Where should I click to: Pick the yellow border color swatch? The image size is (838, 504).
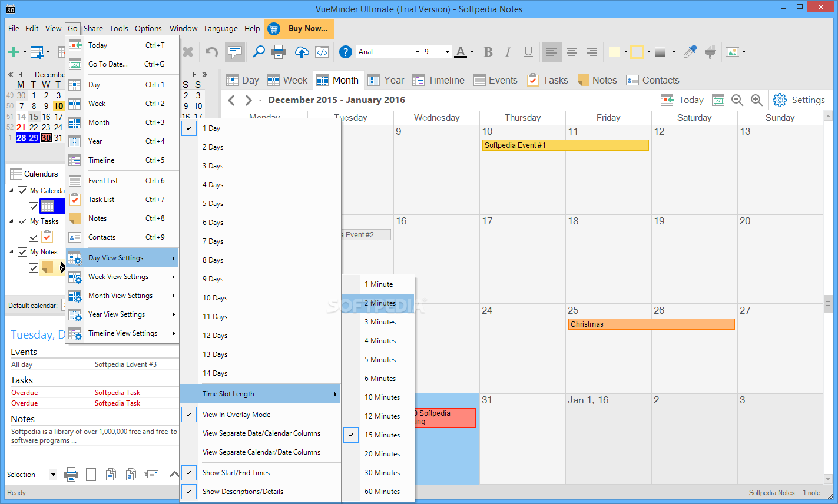(x=637, y=52)
